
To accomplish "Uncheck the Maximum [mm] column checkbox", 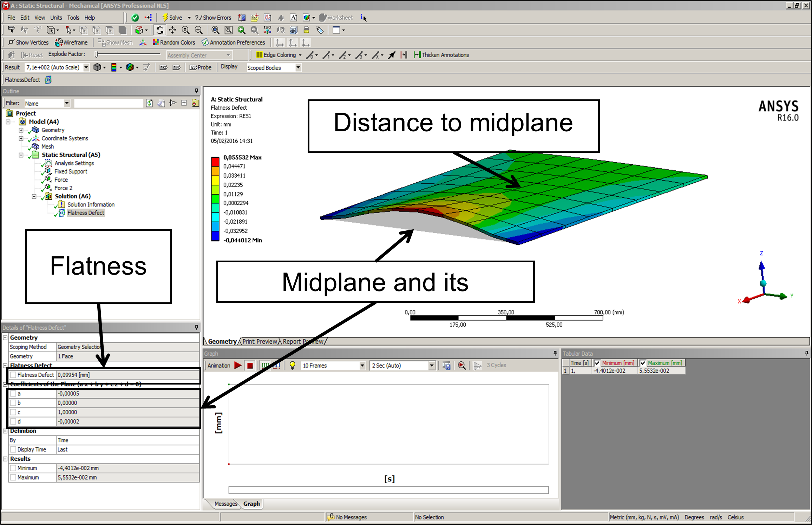I will [x=643, y=363].
